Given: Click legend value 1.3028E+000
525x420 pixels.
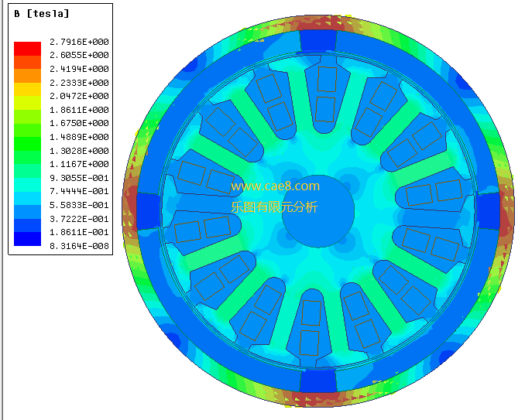Looking at the screenshot, I should coord(79,151).
